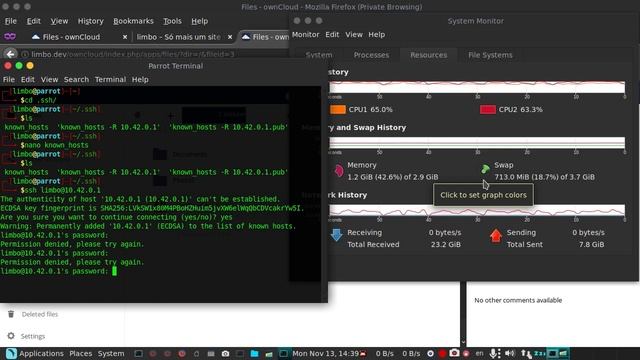Open System Monitor's Edit menu

[332, 35]
